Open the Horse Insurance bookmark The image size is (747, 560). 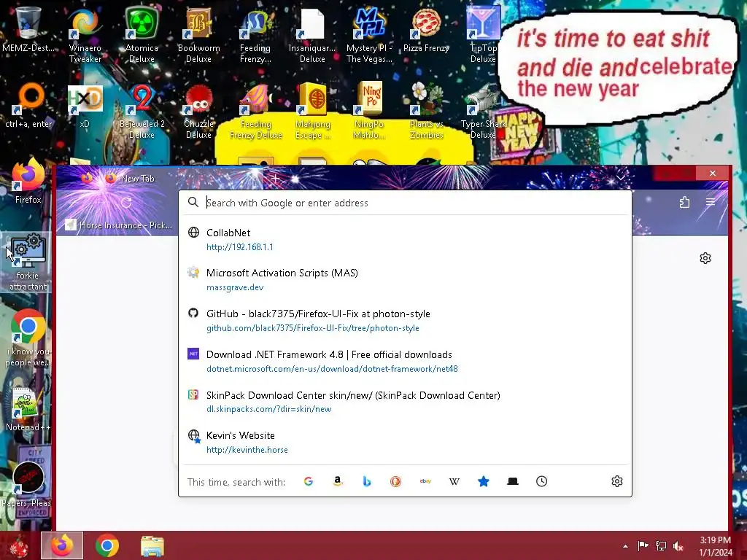point(119,225)
